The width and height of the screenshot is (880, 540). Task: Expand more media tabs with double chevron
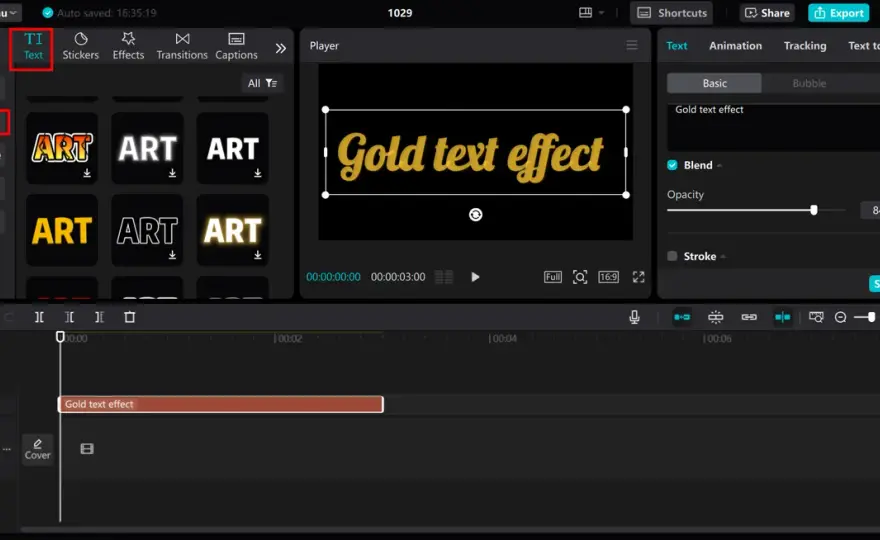(281, 48)
